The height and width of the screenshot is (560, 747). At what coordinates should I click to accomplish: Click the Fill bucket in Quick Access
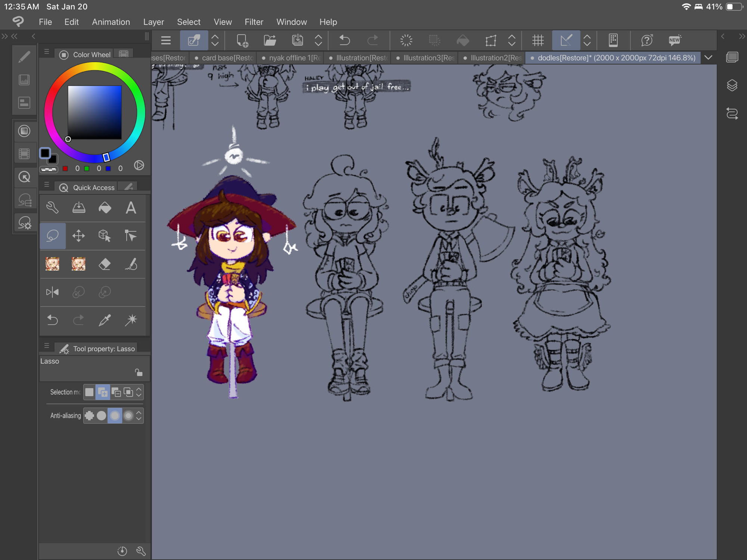105,208
